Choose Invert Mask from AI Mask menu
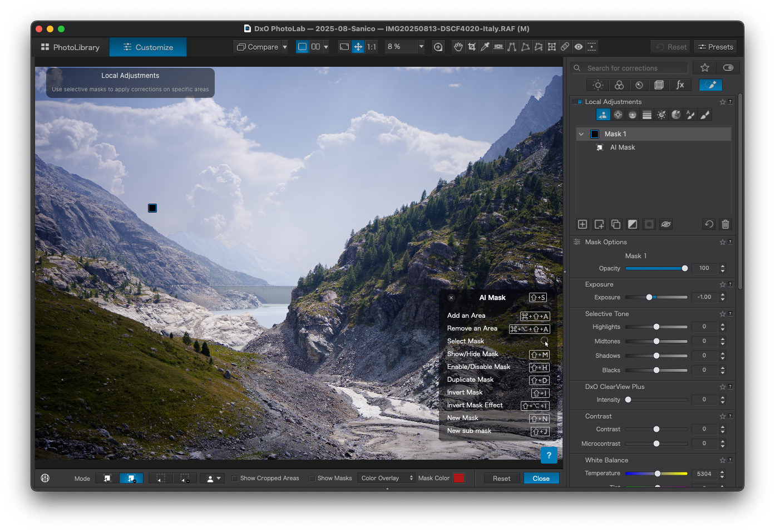Viewport: 775px width, 532px height. point(465,392)
